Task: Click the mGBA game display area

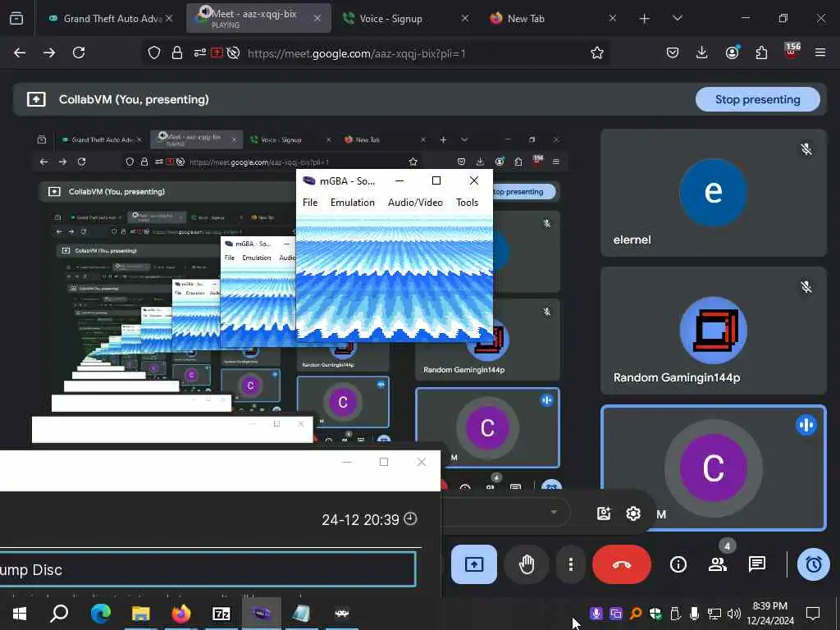Action: 395,278
